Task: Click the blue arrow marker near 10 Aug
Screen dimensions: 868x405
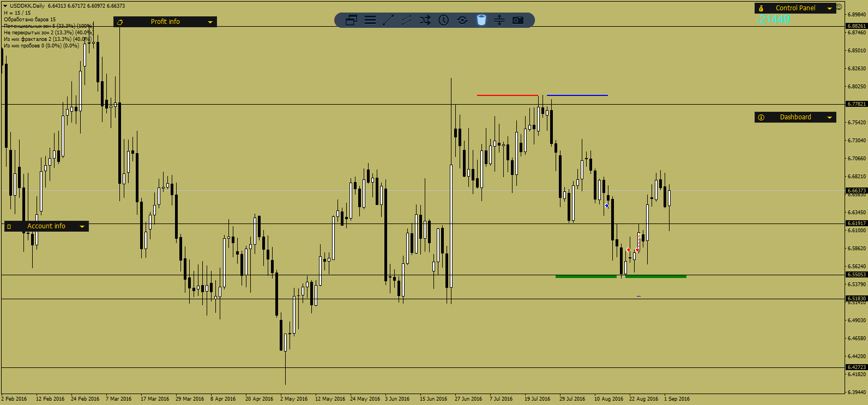Action: (x=607, y=205)
